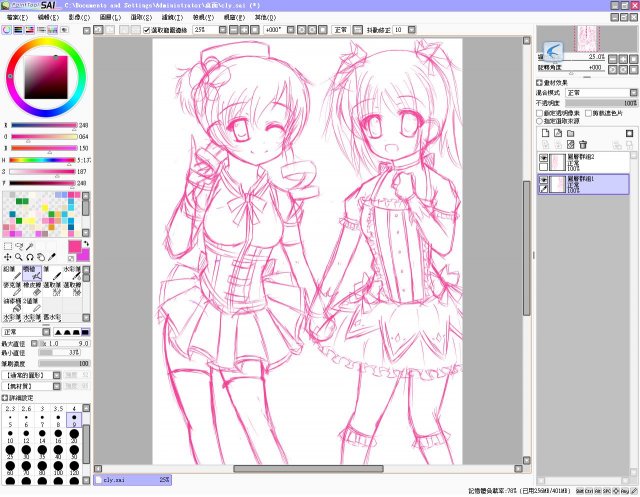Open the first menu (F) in menu bar
Screen dimensions: 640x497
19,18
